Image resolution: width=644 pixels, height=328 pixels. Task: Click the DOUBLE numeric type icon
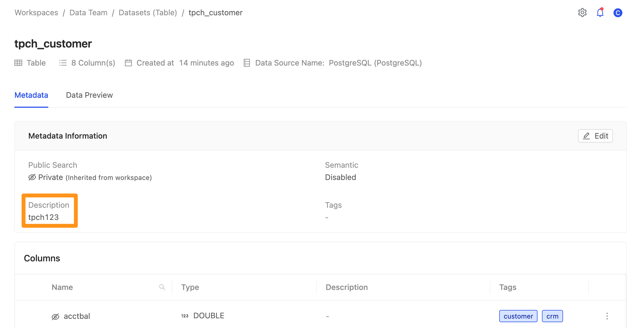[185, 316]
